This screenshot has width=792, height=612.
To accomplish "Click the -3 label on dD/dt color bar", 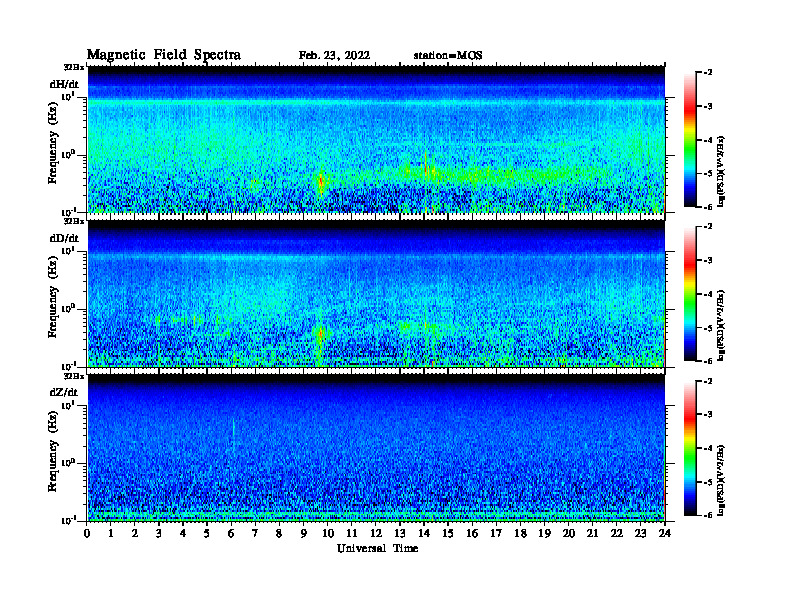I will pos(708,261).
